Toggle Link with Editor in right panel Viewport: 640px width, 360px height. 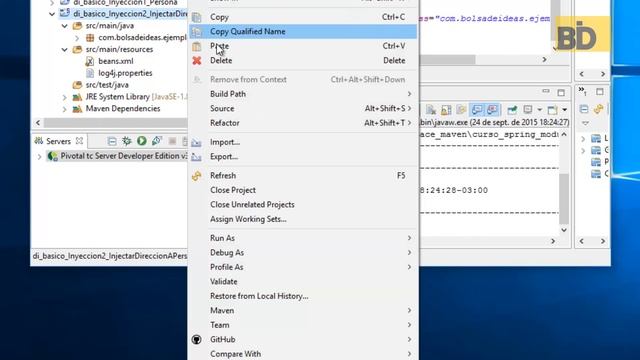coord(599,109)
